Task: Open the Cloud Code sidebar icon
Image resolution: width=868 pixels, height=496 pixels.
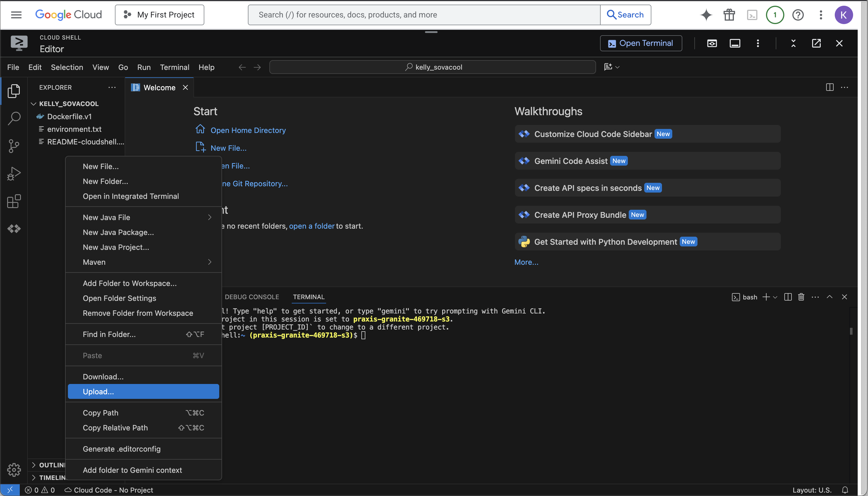Action: (x=14, y=229)
